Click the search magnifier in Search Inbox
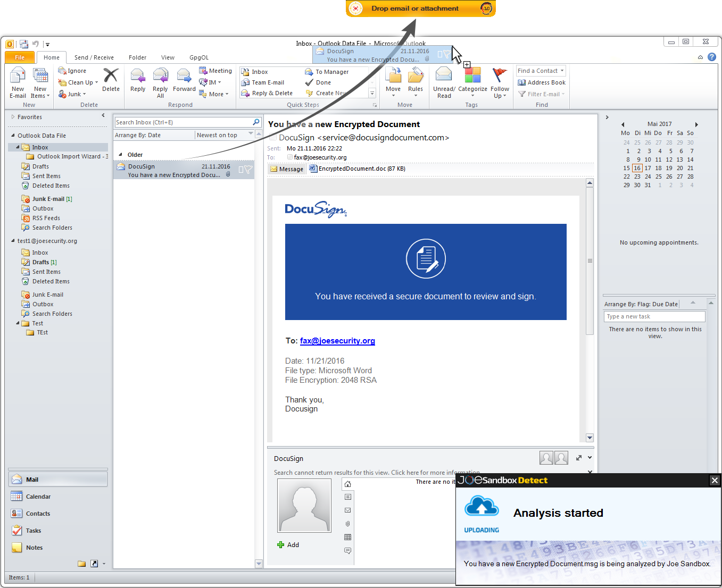The height and width of the screenshot is (588, 722). (x=256, y=122)
